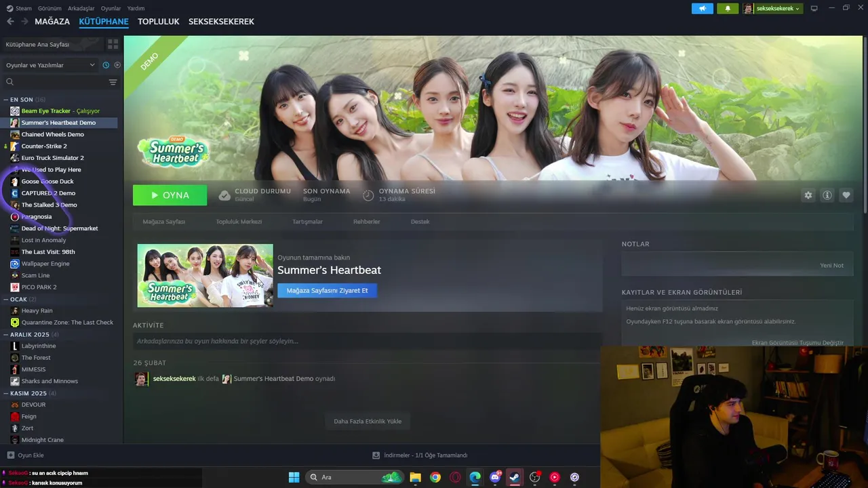868x488 pixels.
Task: Open the Mağaza Sayfası game link
Action: click(x=164, y=222)
